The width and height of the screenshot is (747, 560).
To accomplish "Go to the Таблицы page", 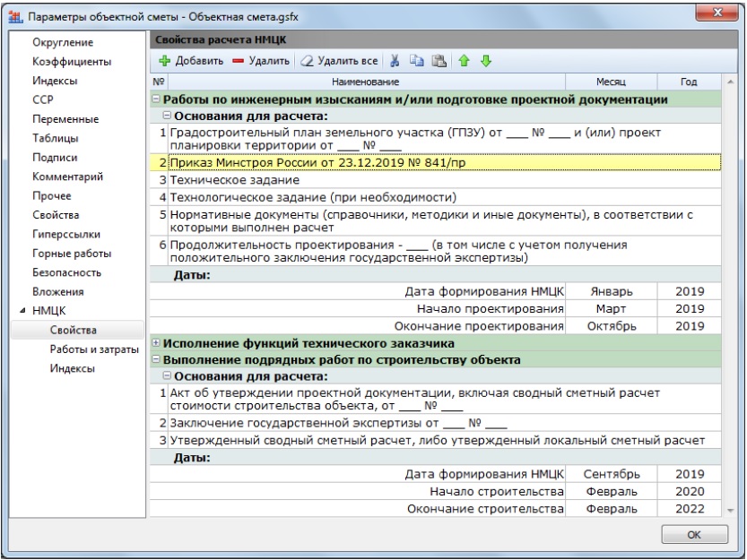I will coord(56,138).
